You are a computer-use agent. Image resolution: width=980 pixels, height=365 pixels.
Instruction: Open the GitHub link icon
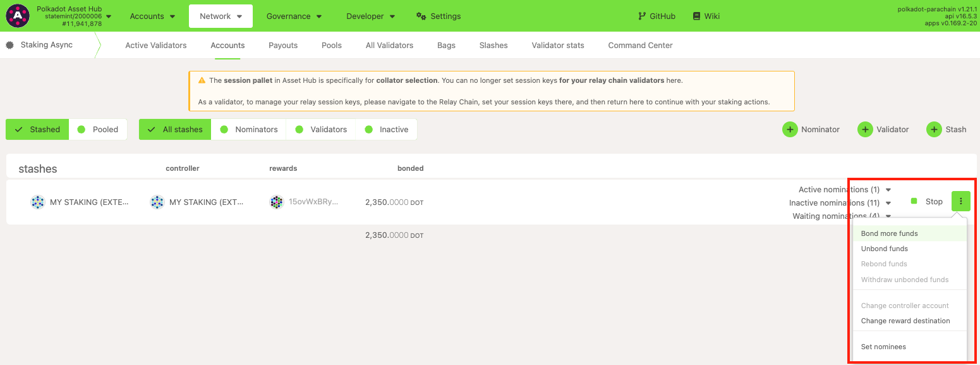[x=642, y=16]
